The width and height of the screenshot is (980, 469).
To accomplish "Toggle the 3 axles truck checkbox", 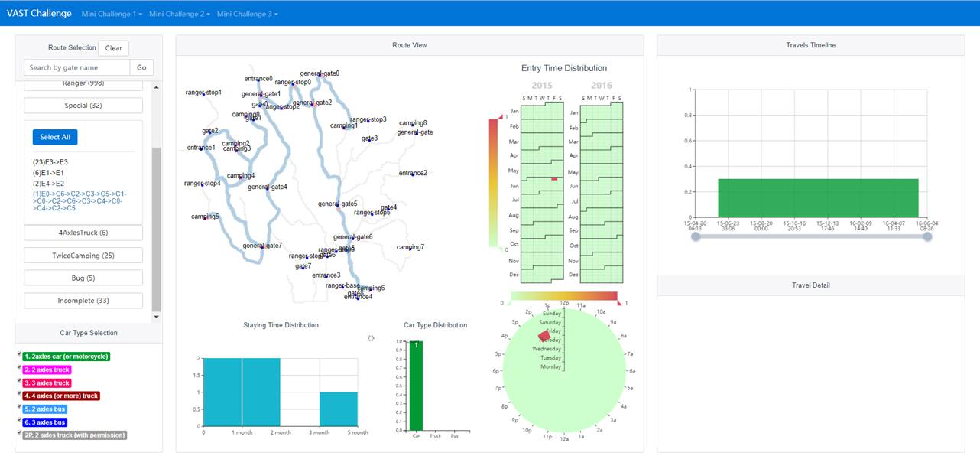I will 19,381.
